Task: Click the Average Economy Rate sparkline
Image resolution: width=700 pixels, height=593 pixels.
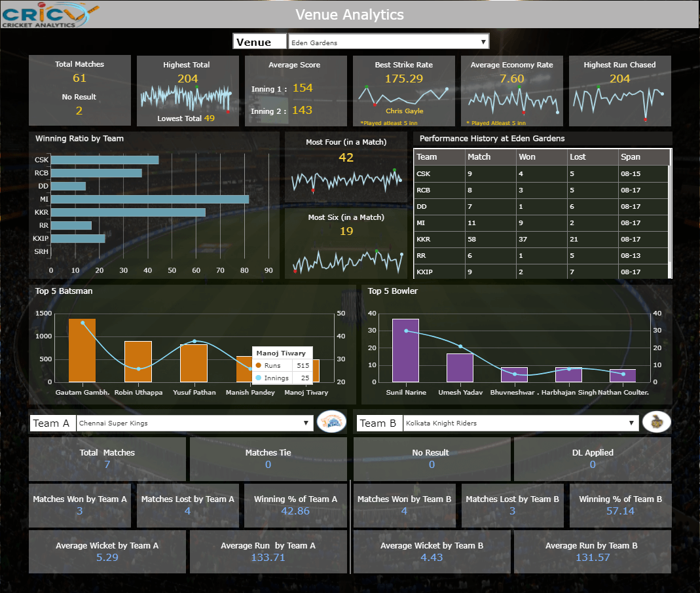Action: click(x=513, y=100)
